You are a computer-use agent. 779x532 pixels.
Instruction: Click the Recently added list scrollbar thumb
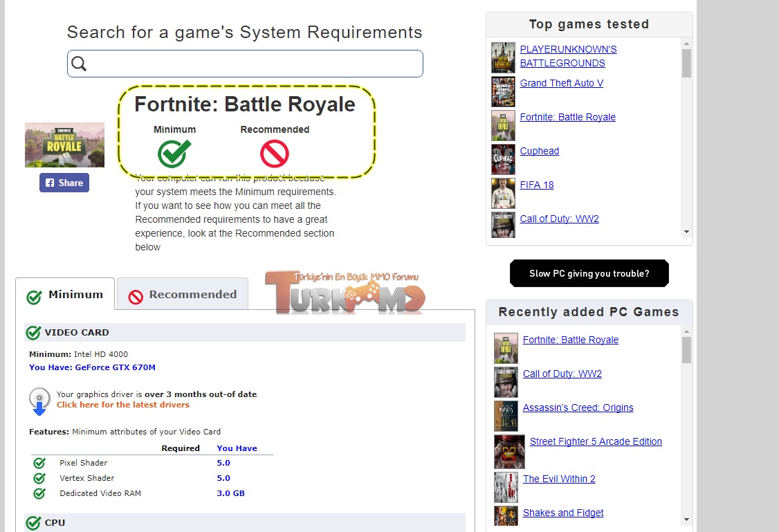(686, 350)
